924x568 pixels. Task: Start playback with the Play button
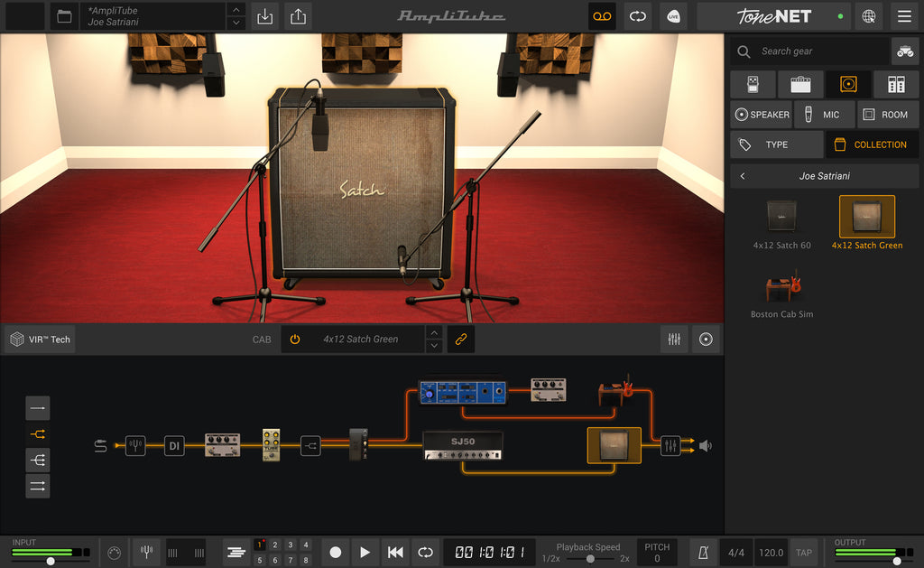pos(365,553)
